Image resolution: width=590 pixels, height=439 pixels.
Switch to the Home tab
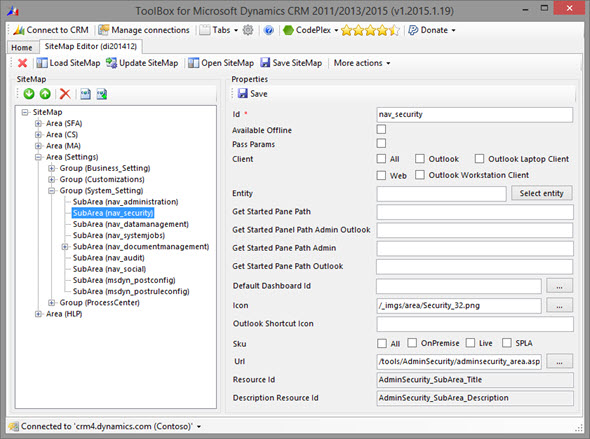22,48
